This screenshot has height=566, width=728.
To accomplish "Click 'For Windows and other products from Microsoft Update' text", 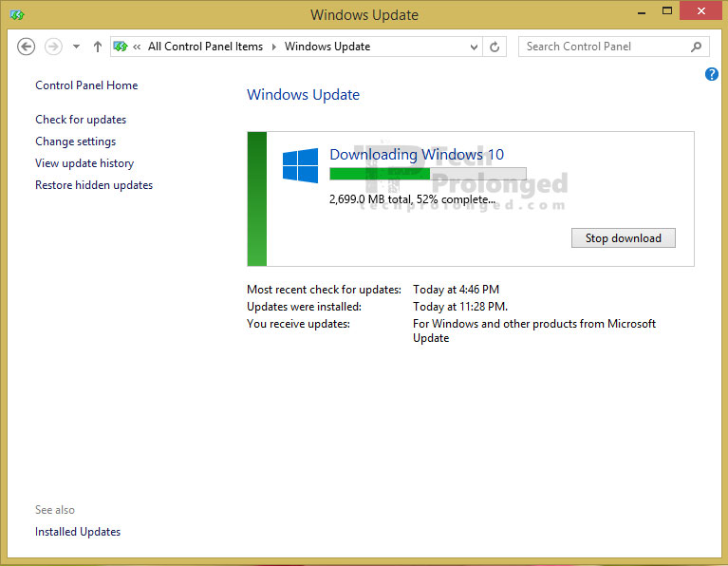I will click(534, 330).
